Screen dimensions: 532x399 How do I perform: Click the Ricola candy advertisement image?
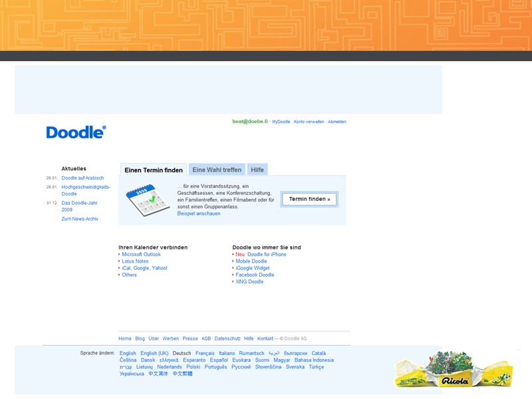[x=454, y=370]
